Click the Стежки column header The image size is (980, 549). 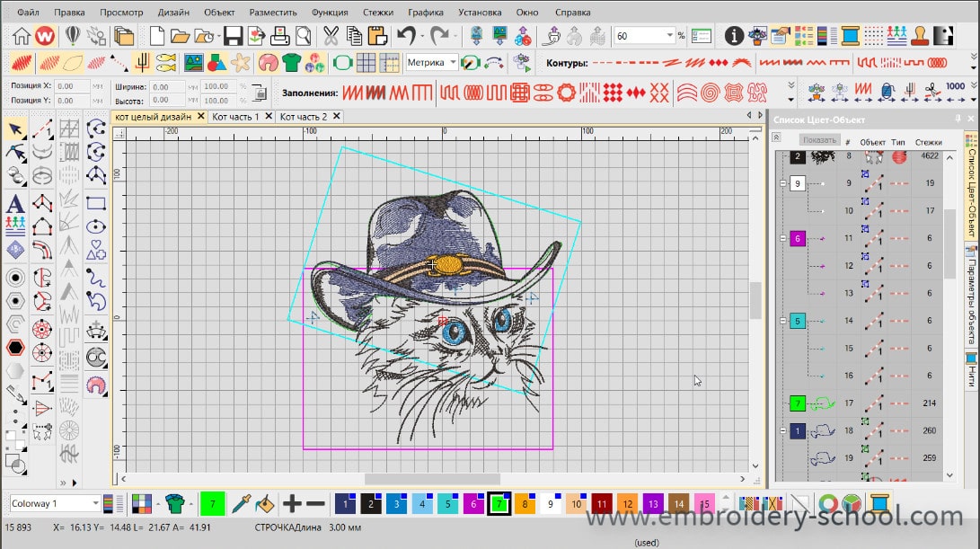[x=929, y=142]
